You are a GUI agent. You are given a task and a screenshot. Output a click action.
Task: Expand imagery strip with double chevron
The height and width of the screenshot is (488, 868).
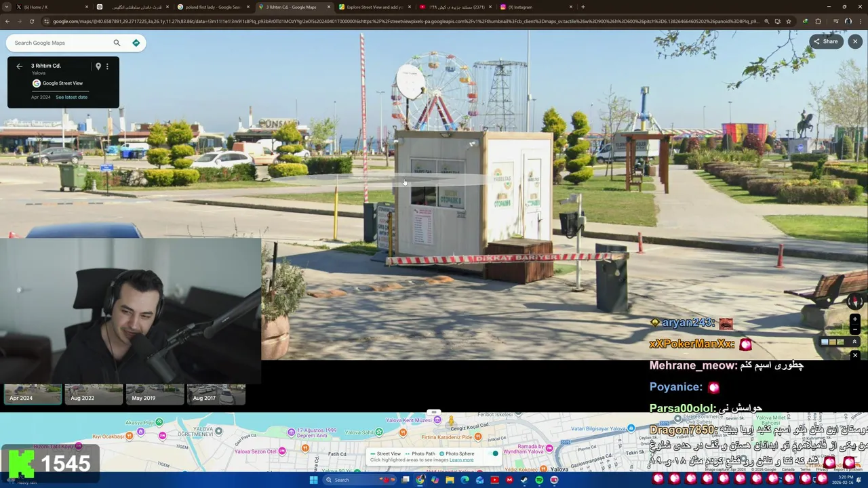click(854, 342)
